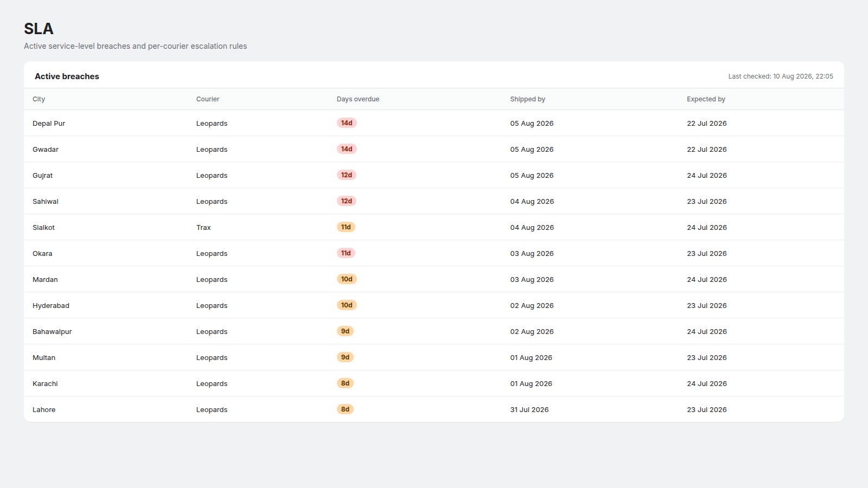Click the Leopards courier in Lahore row

(212, 410)
